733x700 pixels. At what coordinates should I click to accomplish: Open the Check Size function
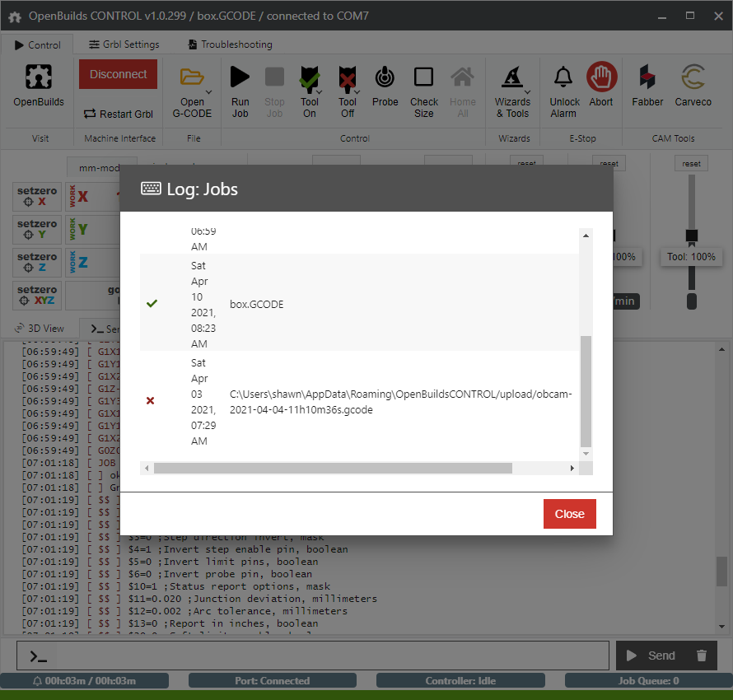(423, 86)
